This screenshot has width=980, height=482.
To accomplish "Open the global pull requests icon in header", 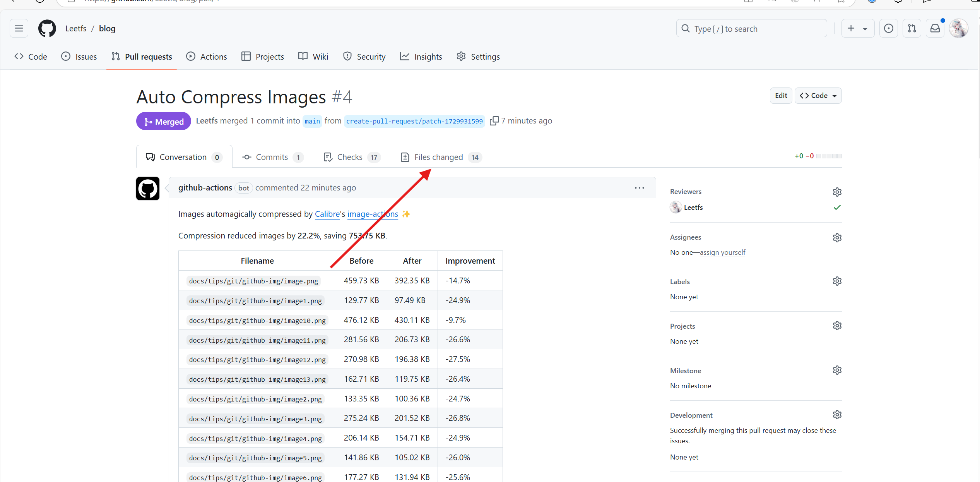I will 912,28.
